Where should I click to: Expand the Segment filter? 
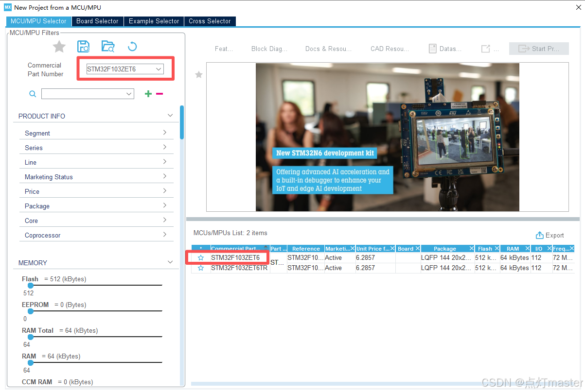(x=165, y=133)
